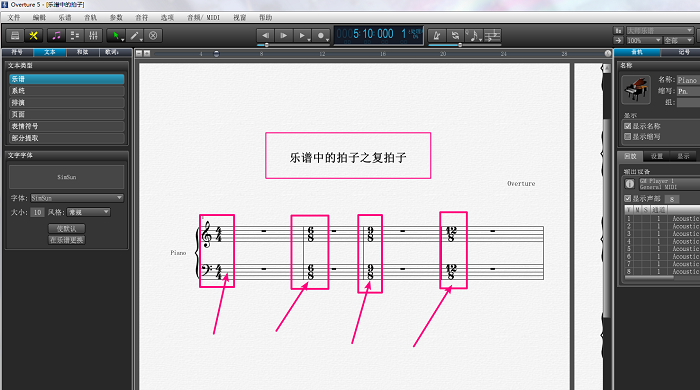The height and width of the screenshot is (390, 700).
Task: Toggle the metronome icon
Action: (x=437, y=36)
